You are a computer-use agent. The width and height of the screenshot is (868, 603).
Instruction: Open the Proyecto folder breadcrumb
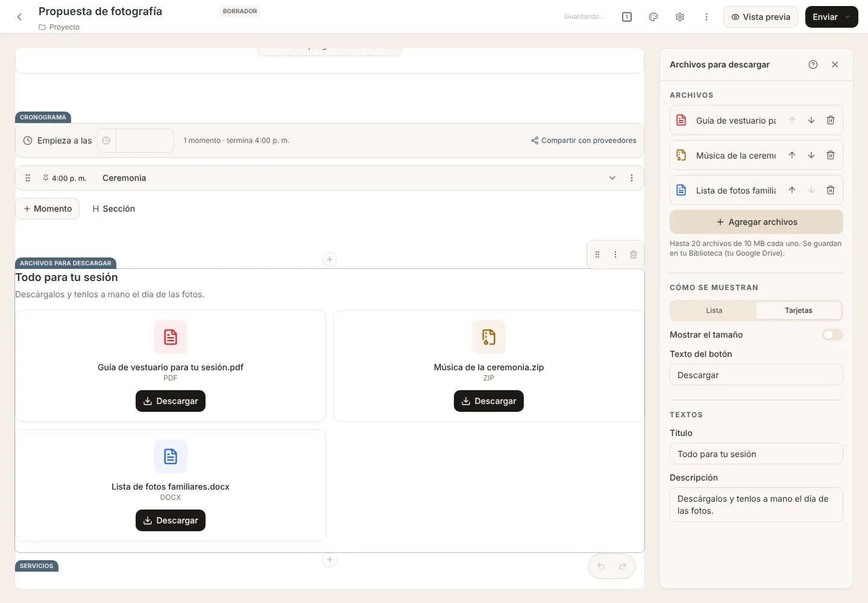point(59,27)
